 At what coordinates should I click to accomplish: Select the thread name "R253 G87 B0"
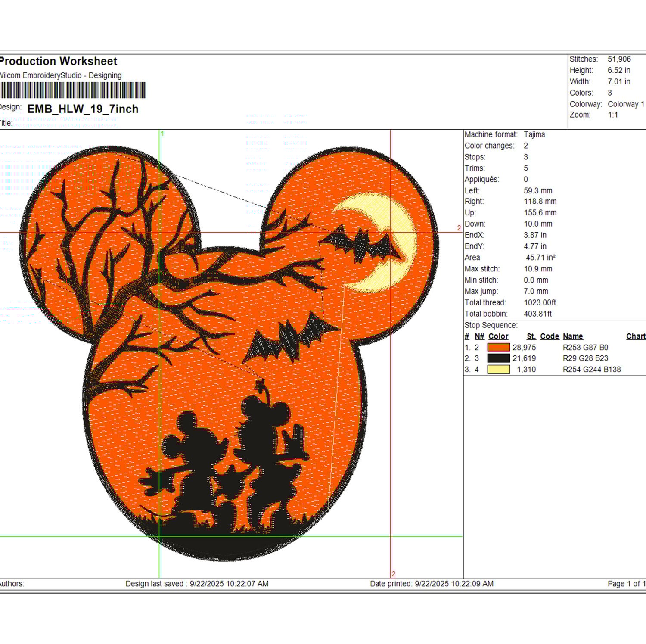(586, 347)
